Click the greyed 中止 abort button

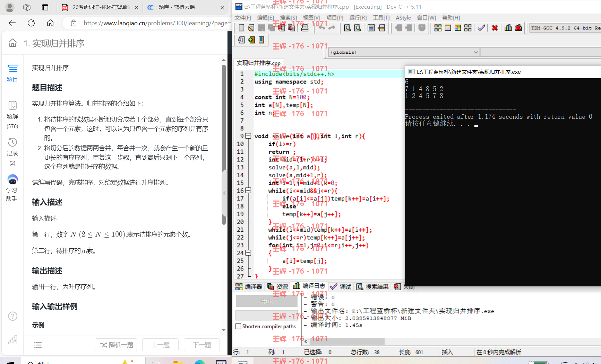[267, 301]
